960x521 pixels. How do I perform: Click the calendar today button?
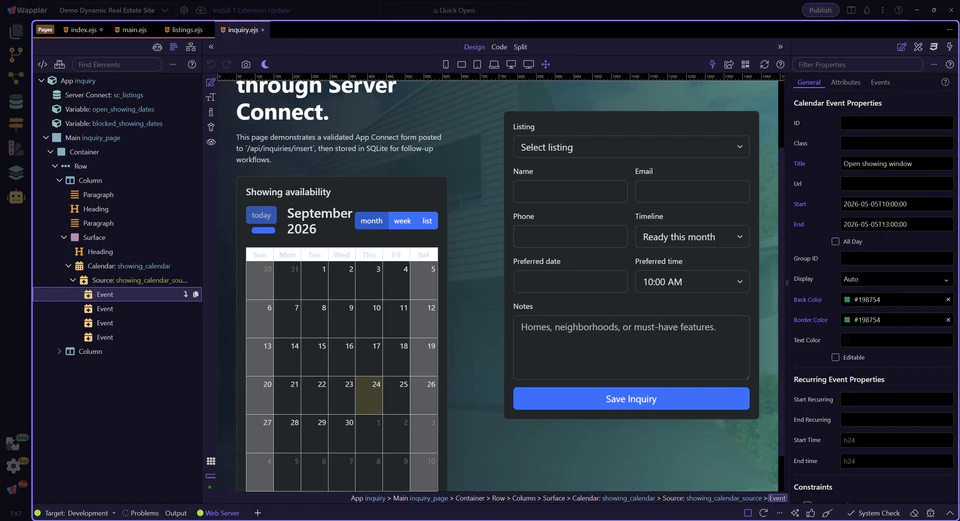[x=261, y=215]
